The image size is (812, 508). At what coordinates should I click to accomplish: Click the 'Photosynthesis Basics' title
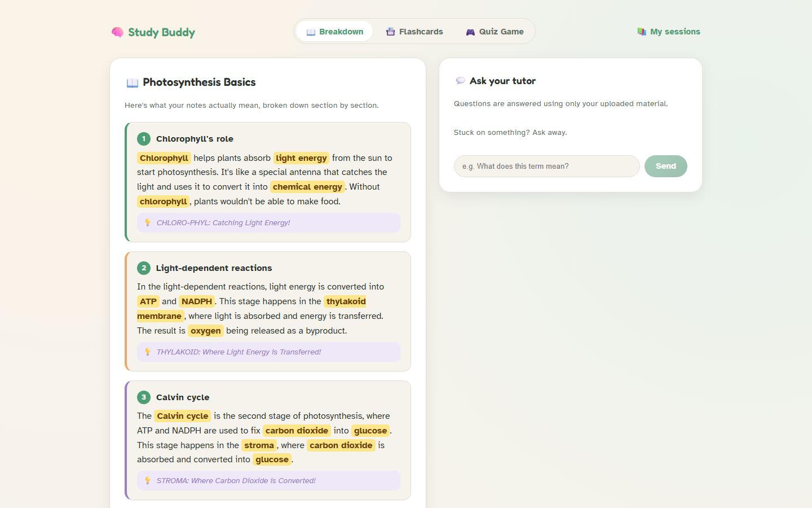[199, 82]
